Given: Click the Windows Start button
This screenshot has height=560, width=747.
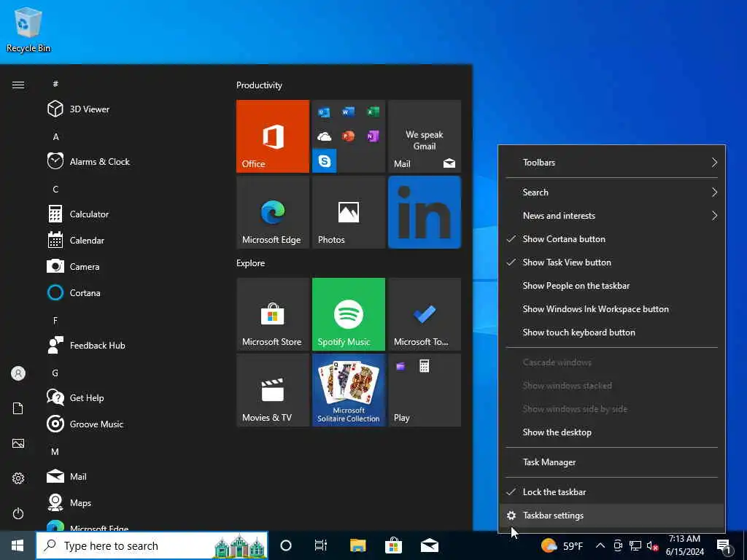Looking at the screenshot, I should [18, 545].
